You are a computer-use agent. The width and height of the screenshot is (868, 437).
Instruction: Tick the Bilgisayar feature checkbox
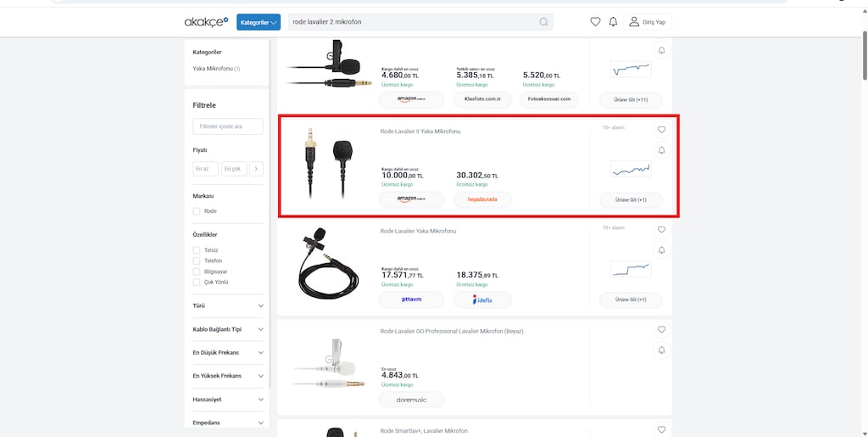tap(197, 272)
